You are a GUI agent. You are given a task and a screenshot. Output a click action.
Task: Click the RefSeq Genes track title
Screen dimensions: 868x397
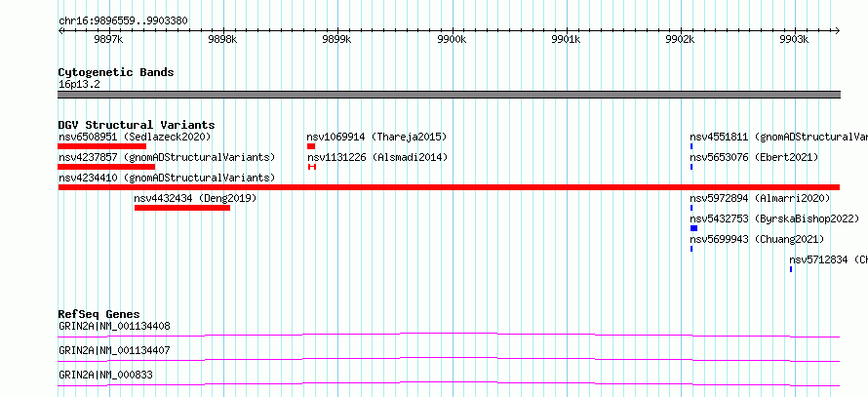[99, 314]
